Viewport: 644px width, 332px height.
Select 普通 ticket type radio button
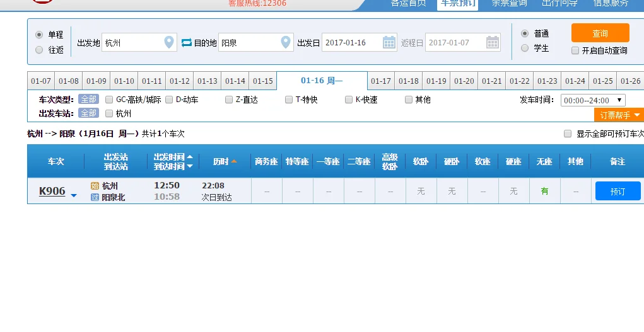(x=525, y=33)
